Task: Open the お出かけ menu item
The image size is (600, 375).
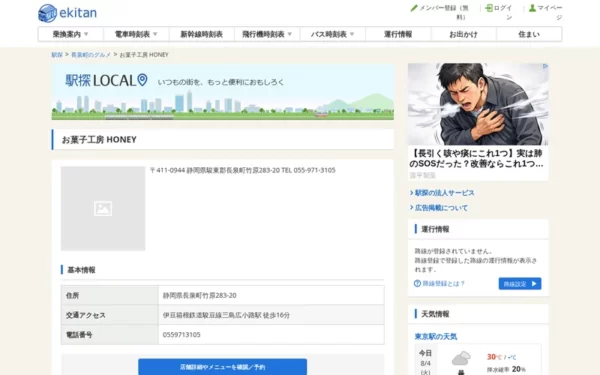Action: 463,34
